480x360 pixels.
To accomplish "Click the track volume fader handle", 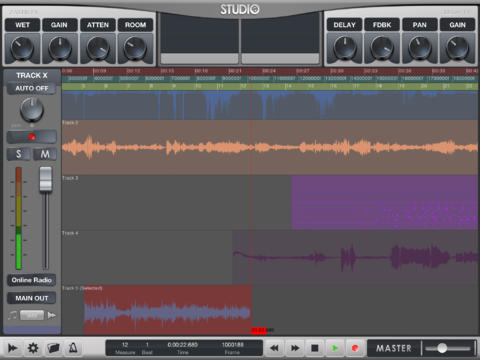I will tap(46, 179).
